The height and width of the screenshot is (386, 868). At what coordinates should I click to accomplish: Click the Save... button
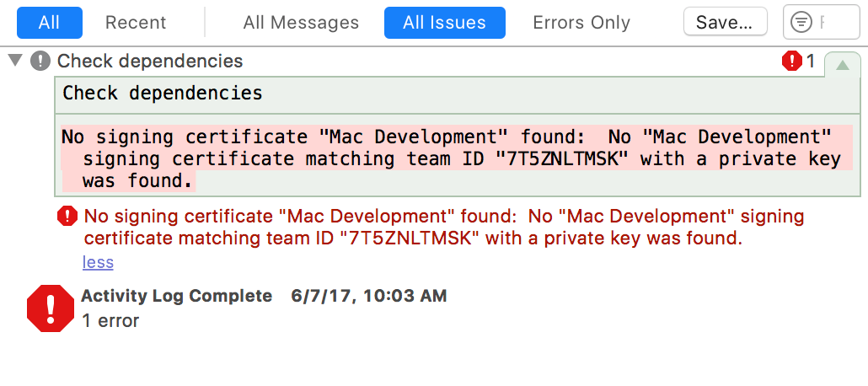(726, 22)
